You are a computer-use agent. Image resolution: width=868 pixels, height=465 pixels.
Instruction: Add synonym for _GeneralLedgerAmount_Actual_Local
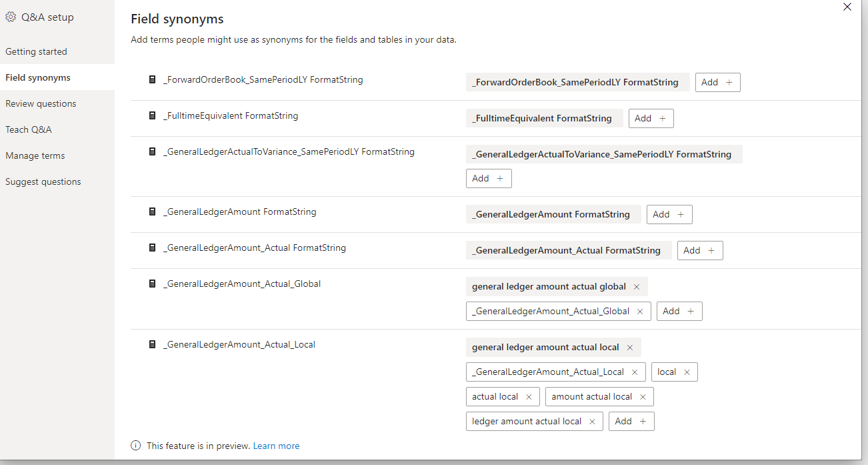[x=631, y=422]
